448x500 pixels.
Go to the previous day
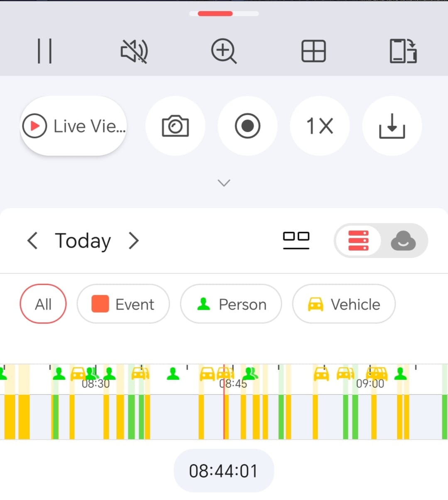point(32,241)
